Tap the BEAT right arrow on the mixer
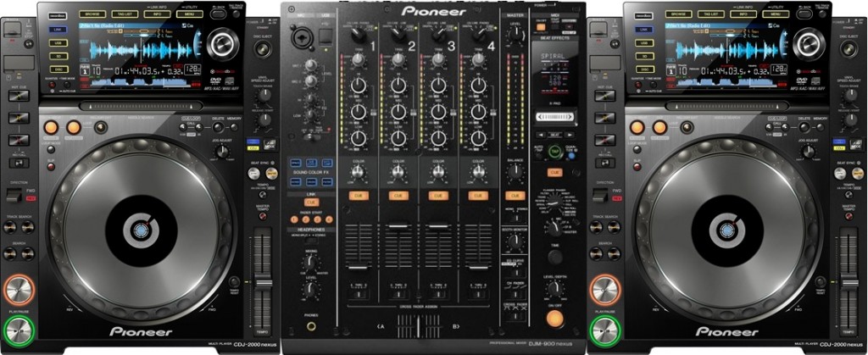This screenshot has height=355, width=868. [x=569, y=135]
